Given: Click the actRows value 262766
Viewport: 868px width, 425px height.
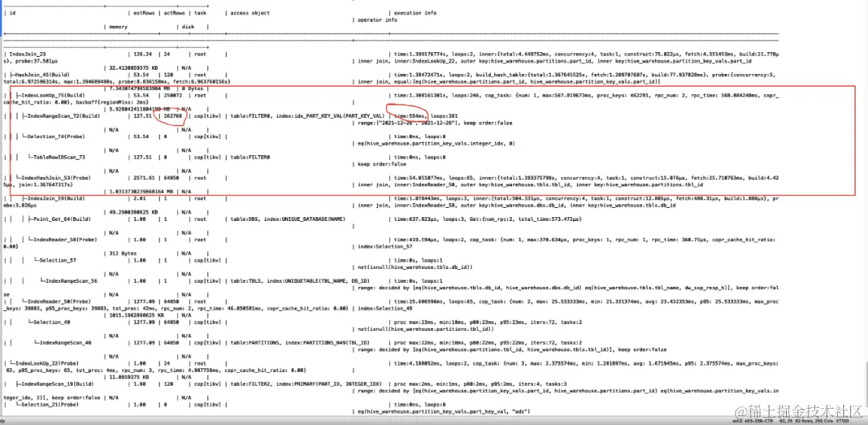Looking at the screenshot, I should (171, 116).
